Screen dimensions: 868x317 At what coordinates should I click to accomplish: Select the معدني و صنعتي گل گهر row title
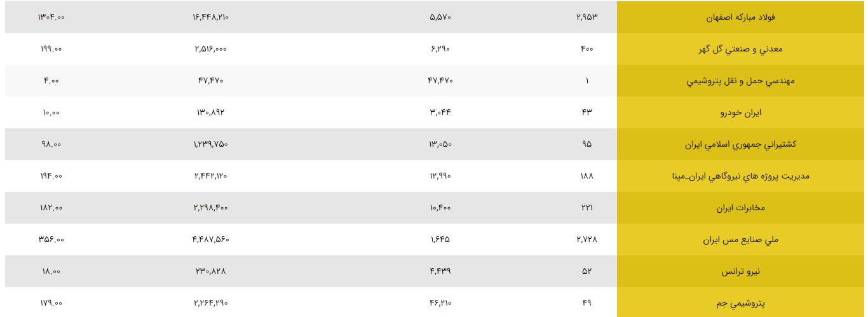741,49
